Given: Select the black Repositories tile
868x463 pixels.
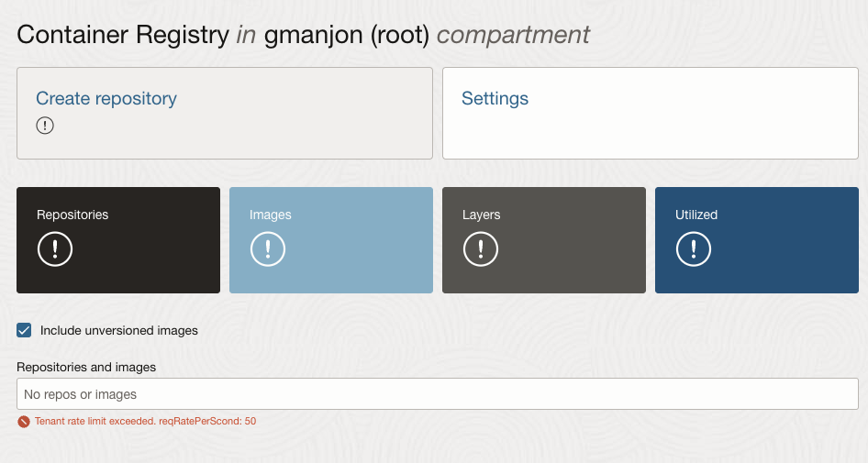Looking at the screenshot, I should point(118,240).
